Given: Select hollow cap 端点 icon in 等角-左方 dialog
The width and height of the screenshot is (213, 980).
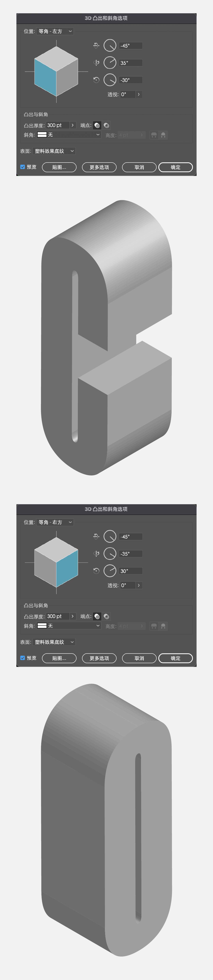Looking at the screenshot, I should tap(106, 125).
